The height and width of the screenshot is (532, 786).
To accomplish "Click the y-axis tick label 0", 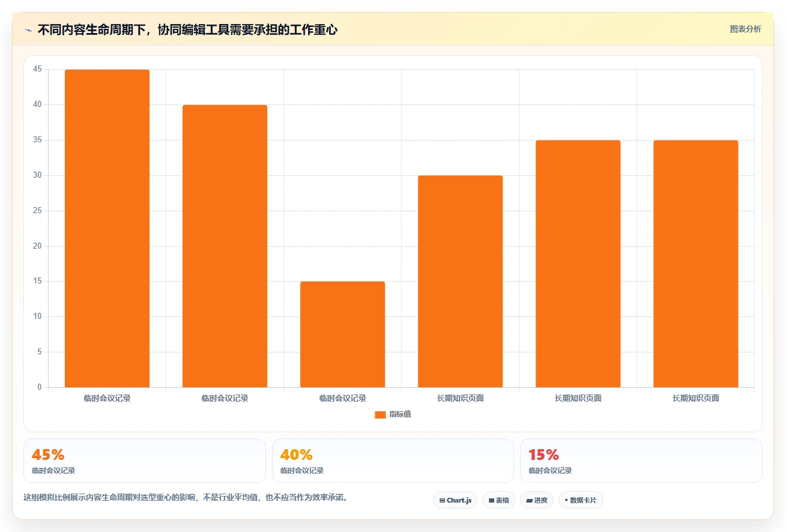I will coord(40,387).
